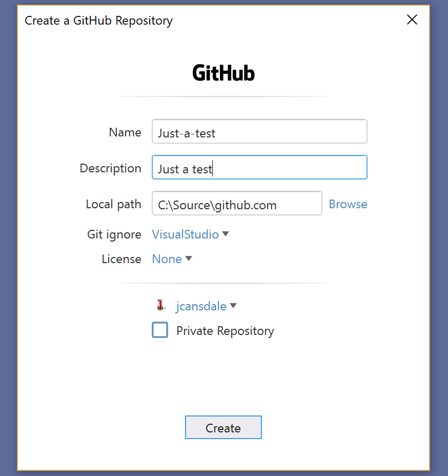Expand the Git ignore VisualStudio dropdown
448x476 pixels.
tap(190, 234)
